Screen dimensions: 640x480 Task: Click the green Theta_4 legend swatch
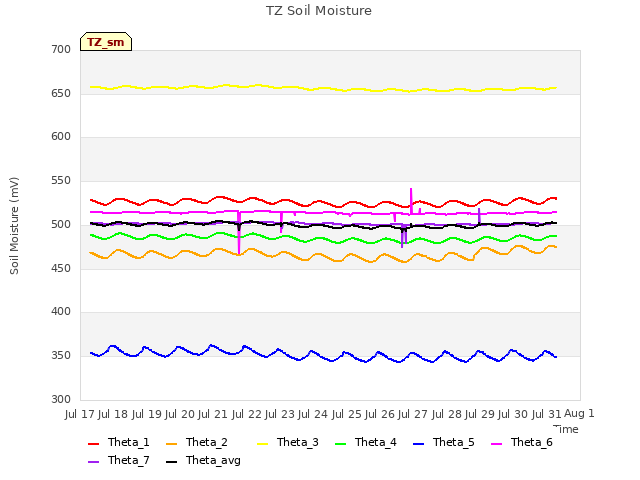click(340, 444)
